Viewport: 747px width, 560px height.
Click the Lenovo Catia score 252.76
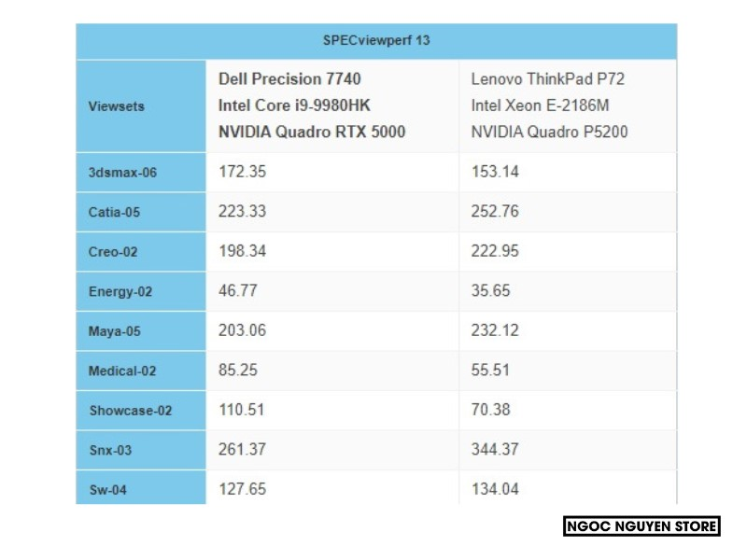(495, 212)
